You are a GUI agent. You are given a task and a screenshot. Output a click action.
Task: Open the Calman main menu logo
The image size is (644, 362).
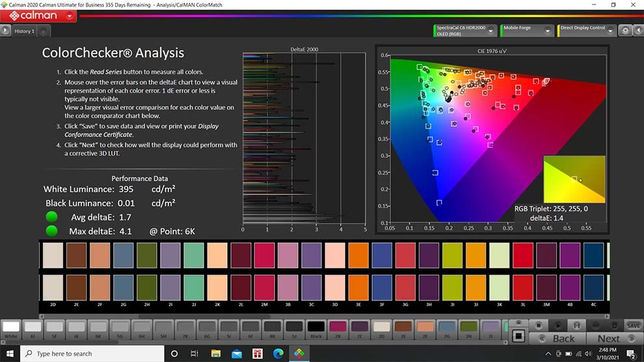33,16
